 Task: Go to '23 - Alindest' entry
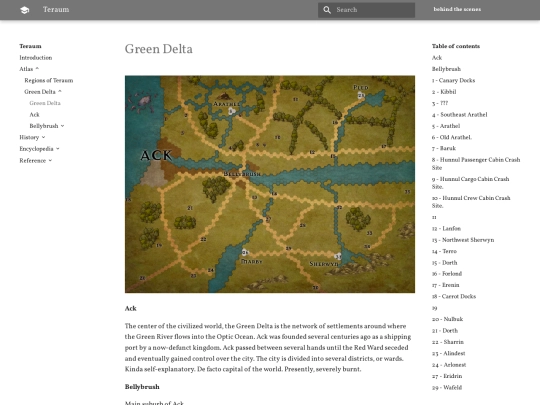click(x=449, y=353)
